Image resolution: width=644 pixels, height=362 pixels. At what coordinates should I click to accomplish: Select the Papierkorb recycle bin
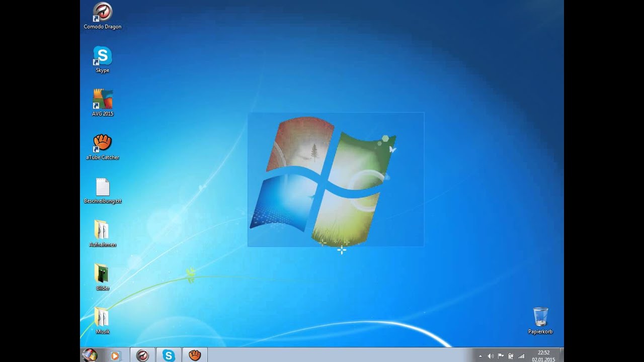click(540, 321)
